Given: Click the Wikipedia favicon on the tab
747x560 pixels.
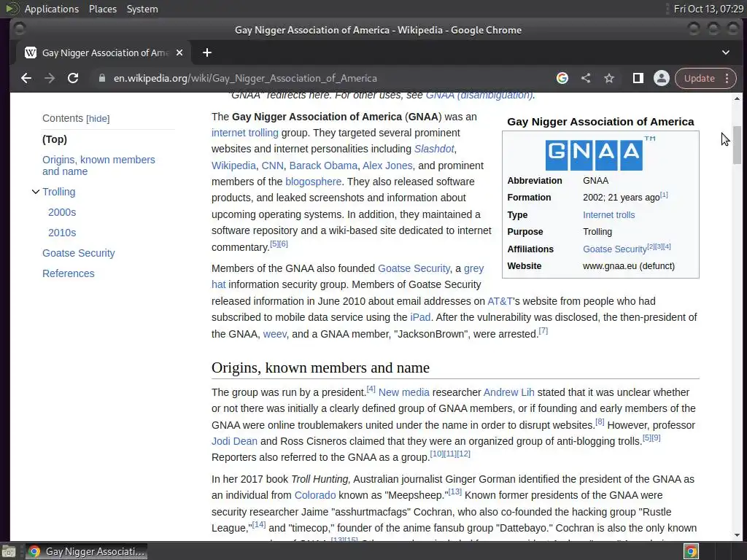Looking at the screenshot, I should (x=31, y=52).
